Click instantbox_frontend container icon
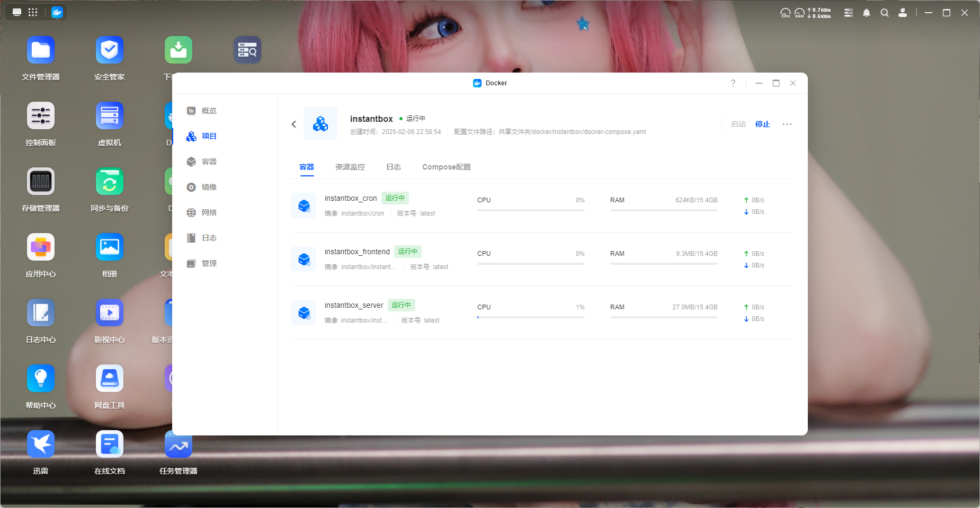This screenshot has height=508, width=980. 304,259
